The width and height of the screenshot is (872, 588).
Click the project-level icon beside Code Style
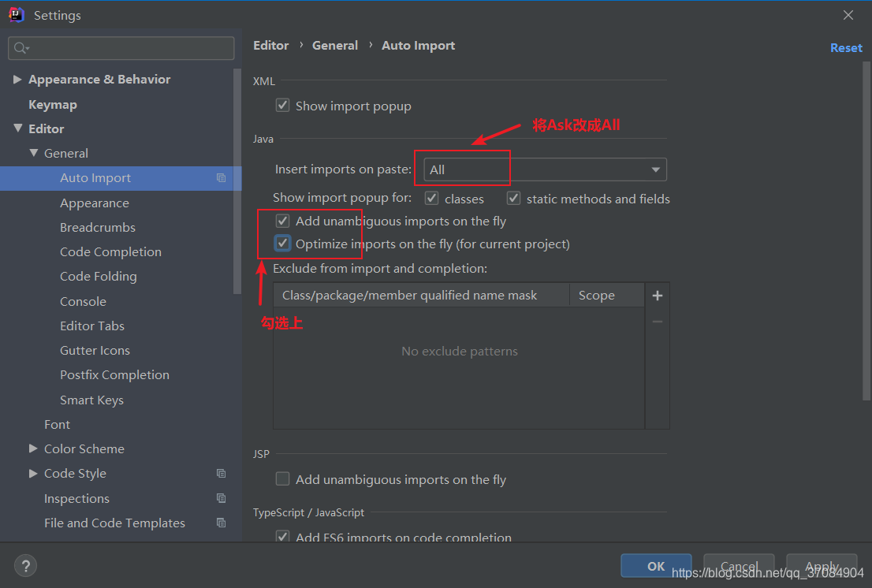tap(221, 474)
